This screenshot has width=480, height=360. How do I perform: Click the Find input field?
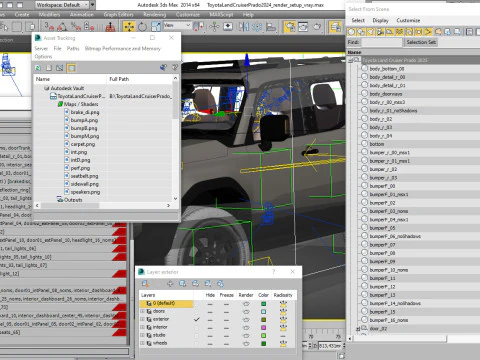point(382,42)
